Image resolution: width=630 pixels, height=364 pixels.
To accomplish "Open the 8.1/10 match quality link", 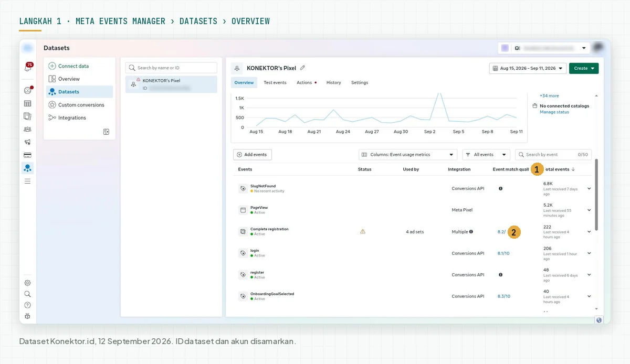I will point(503,253).
